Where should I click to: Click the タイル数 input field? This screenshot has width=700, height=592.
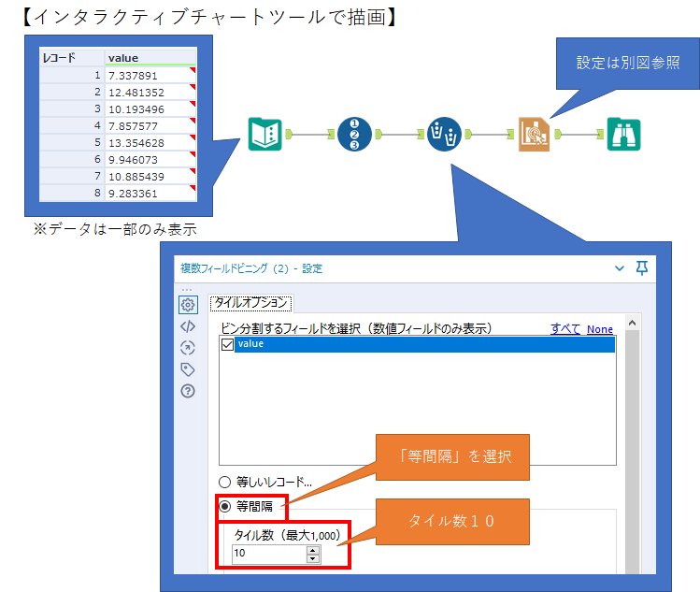pos(269,554)
